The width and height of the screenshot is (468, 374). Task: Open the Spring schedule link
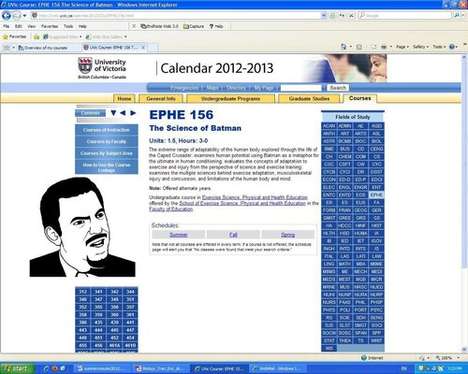pos(288,235)
